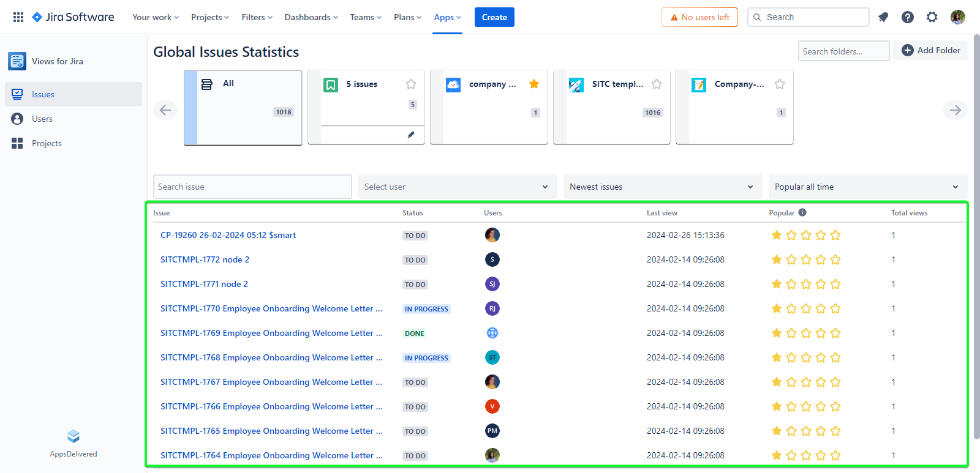Open the Dashboards menu
980x473 pixels.
click(311, 17)
